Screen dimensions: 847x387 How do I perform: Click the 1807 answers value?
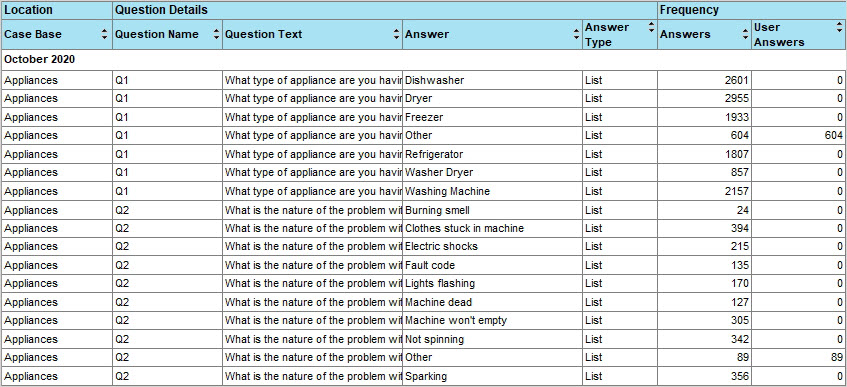click(x=737, y=154)
